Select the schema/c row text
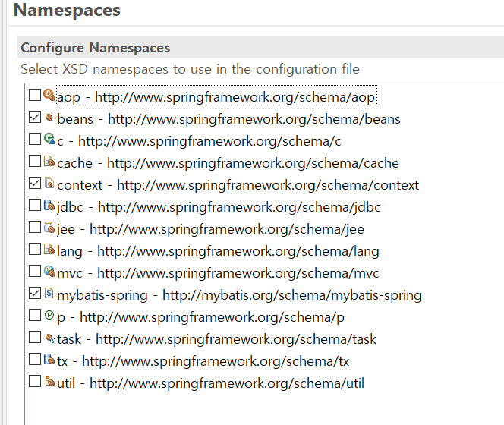 [200, 141]
